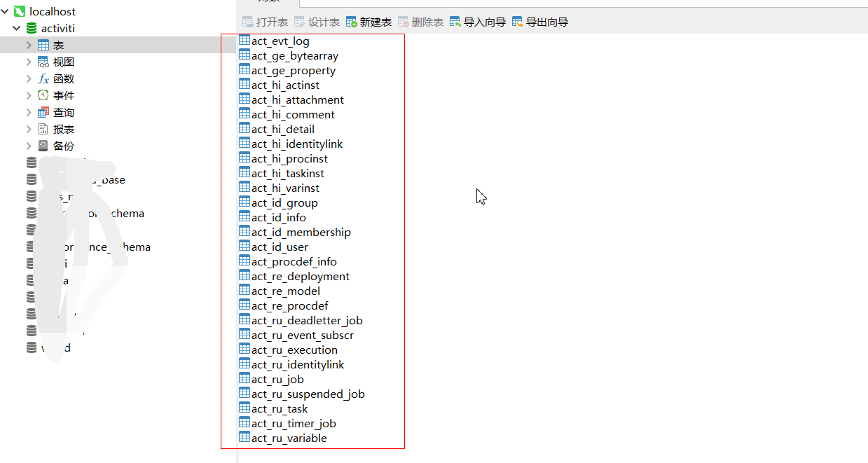
Task: Expand the 表 tables node
Action: click(29, 45)
